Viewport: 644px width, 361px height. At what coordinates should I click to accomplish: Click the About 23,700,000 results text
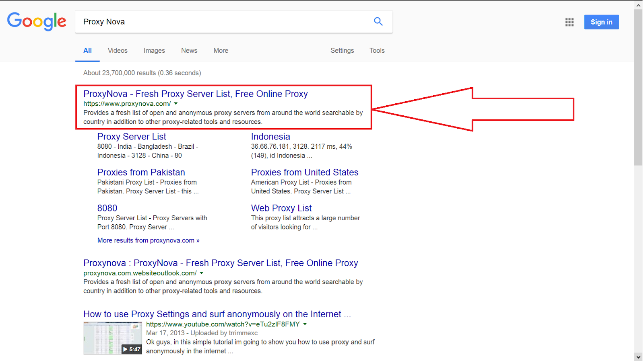click(142, 73)
